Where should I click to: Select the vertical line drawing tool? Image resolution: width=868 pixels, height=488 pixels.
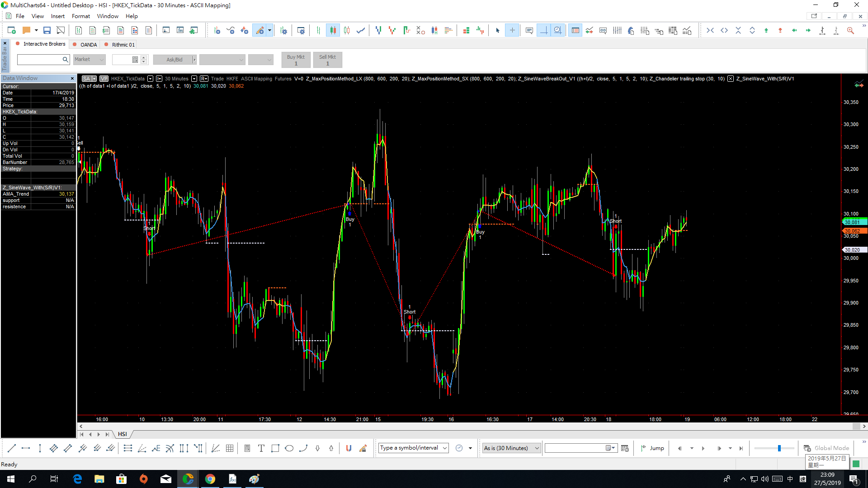coord(40,448)
